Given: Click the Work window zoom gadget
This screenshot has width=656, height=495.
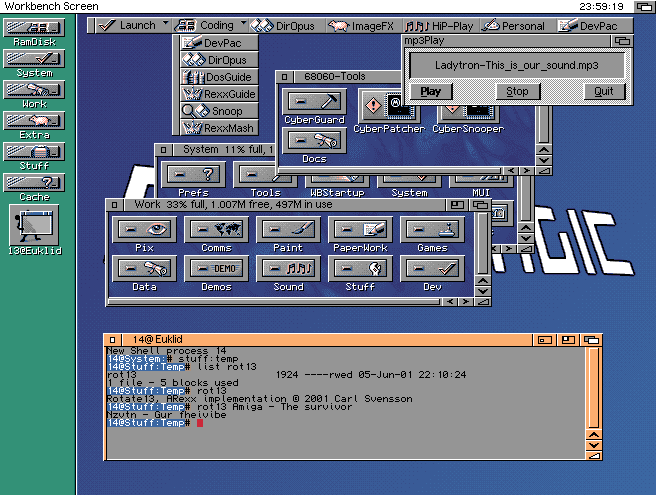Looking at the screenshot, I should point(457,205).
